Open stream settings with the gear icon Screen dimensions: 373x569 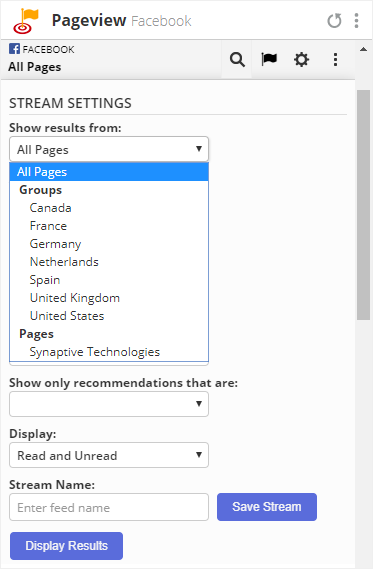[301, 60]
